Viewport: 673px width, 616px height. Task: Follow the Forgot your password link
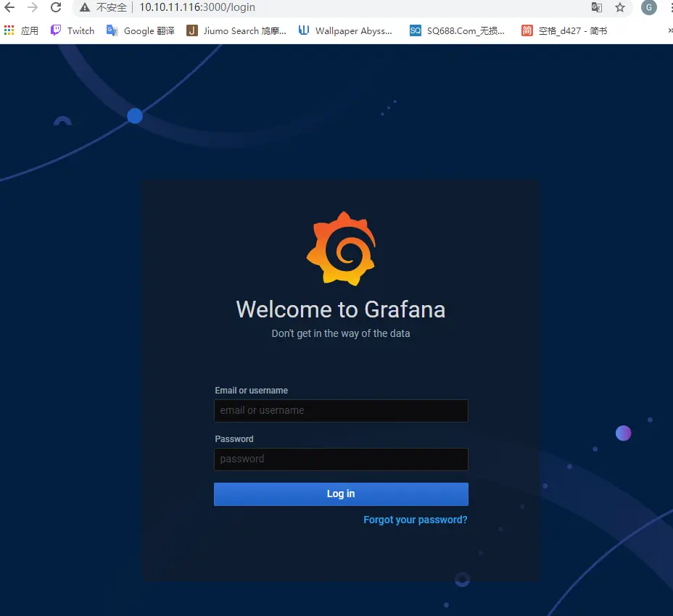click(x=415, y=520)
